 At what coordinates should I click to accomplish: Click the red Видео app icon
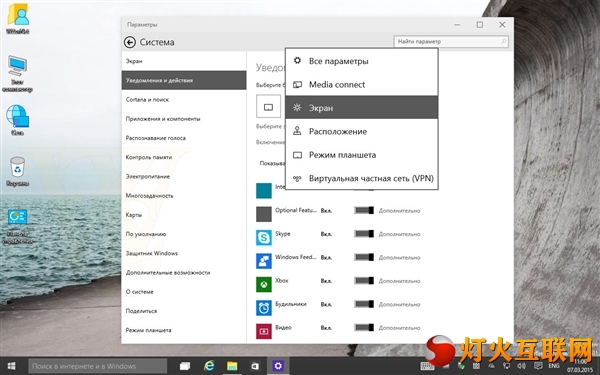point(264,331)
